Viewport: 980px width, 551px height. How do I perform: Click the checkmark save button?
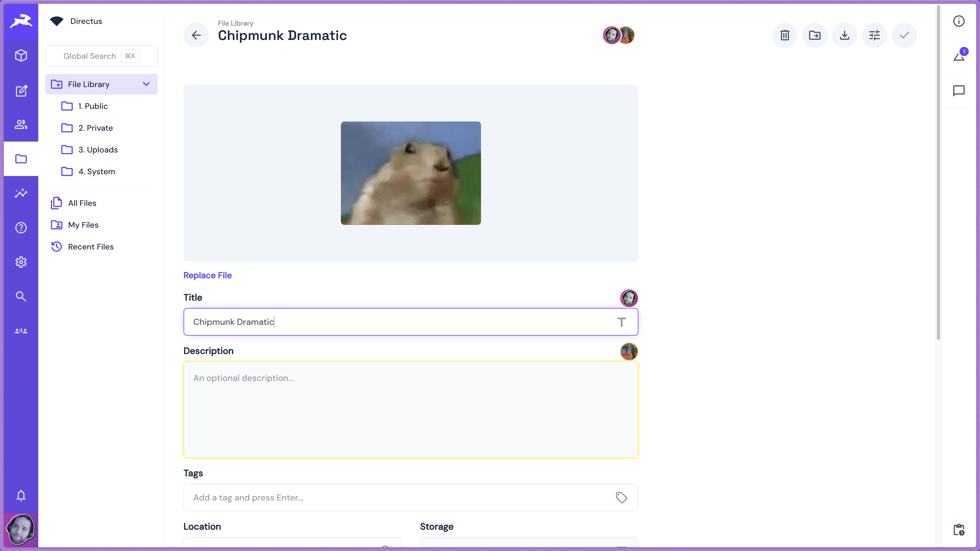pos(904,35)
